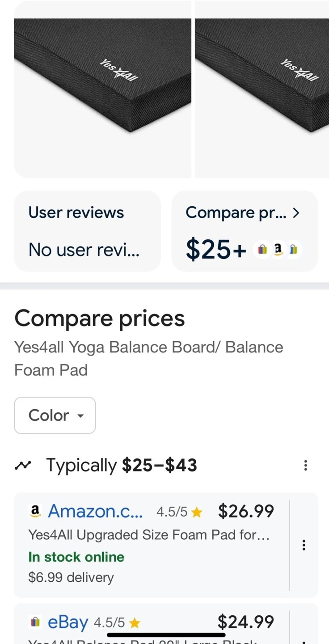Screen dimensions: 329x644
Task: Open the left foam pad product image
Action: [102, 89]
